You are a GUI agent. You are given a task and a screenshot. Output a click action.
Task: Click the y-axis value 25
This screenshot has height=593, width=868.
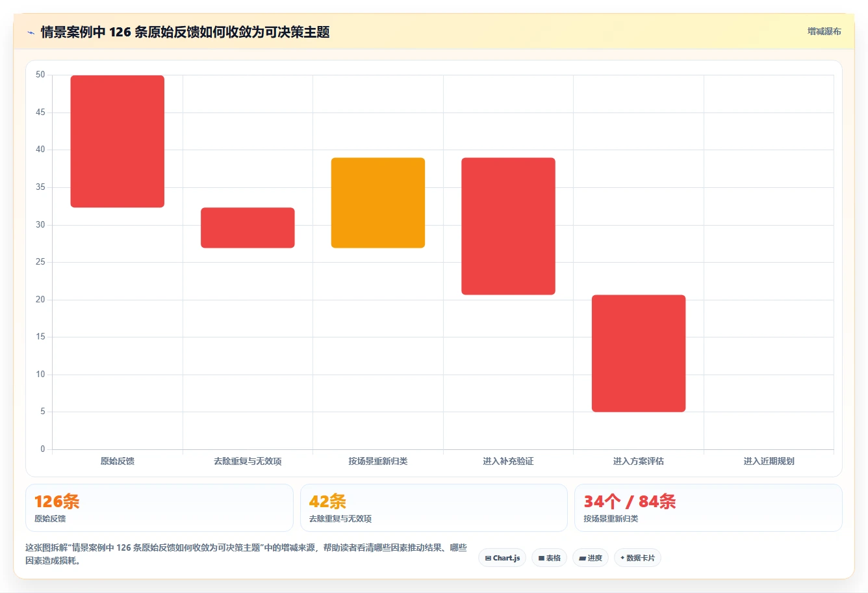tap(40, 262)
